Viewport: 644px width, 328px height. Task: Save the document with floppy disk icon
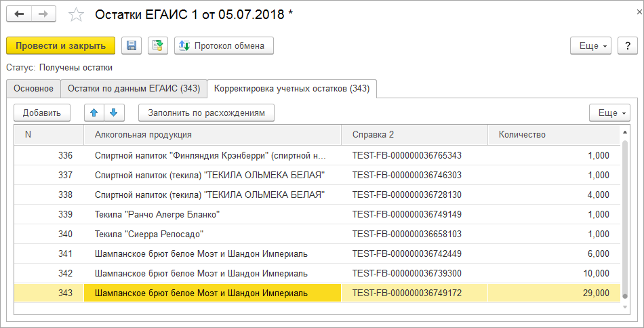(x=132, y=46)
